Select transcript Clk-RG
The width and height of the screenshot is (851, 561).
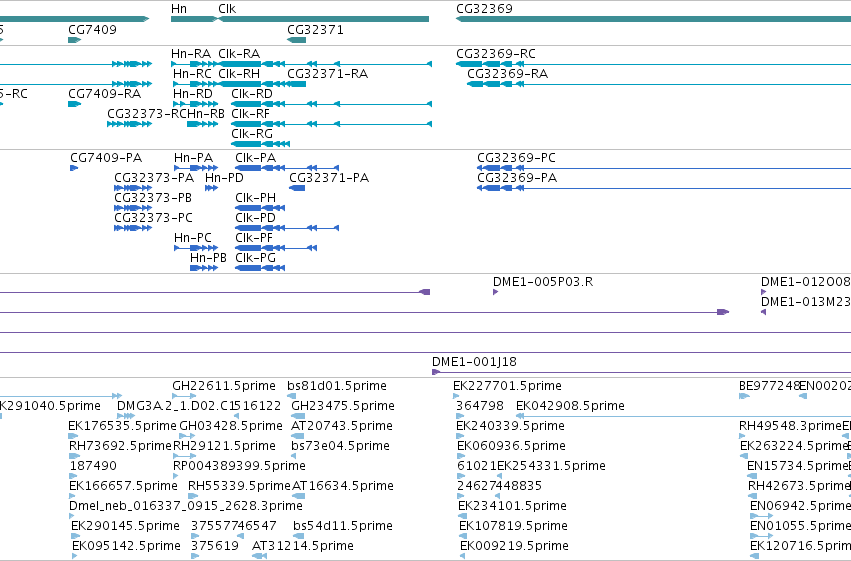pyautogui.click(x=252, y=134)
